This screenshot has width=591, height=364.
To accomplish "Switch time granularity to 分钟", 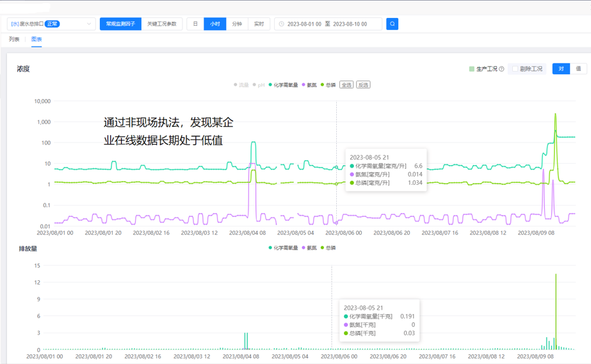I will pyautogui.click(x=237, y=24).
